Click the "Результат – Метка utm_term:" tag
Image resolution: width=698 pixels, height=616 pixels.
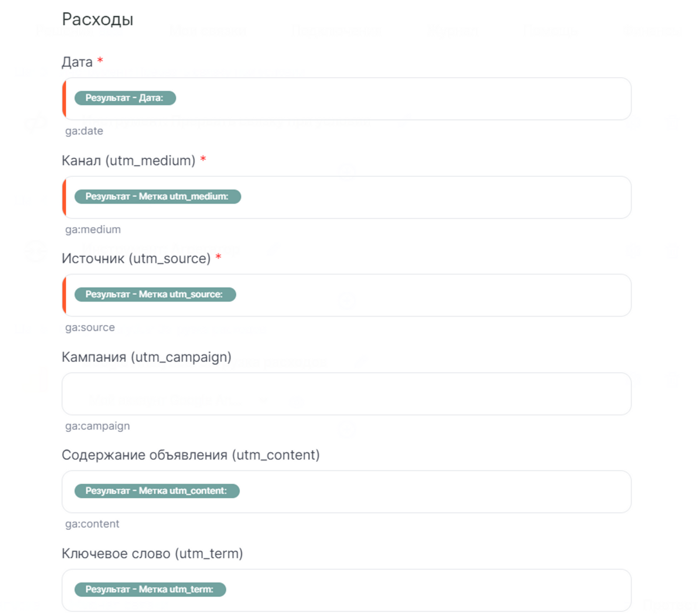click(150, 589)
